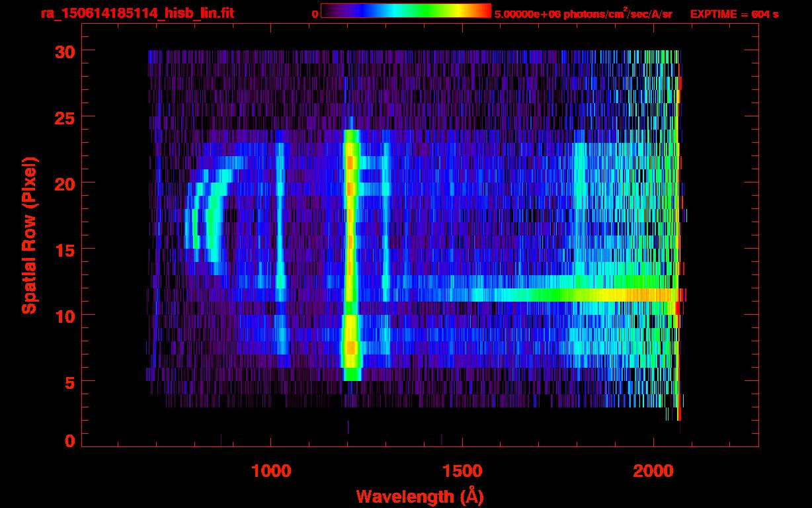Click the 1500 wavelength tick label

(x=462, y=471)
